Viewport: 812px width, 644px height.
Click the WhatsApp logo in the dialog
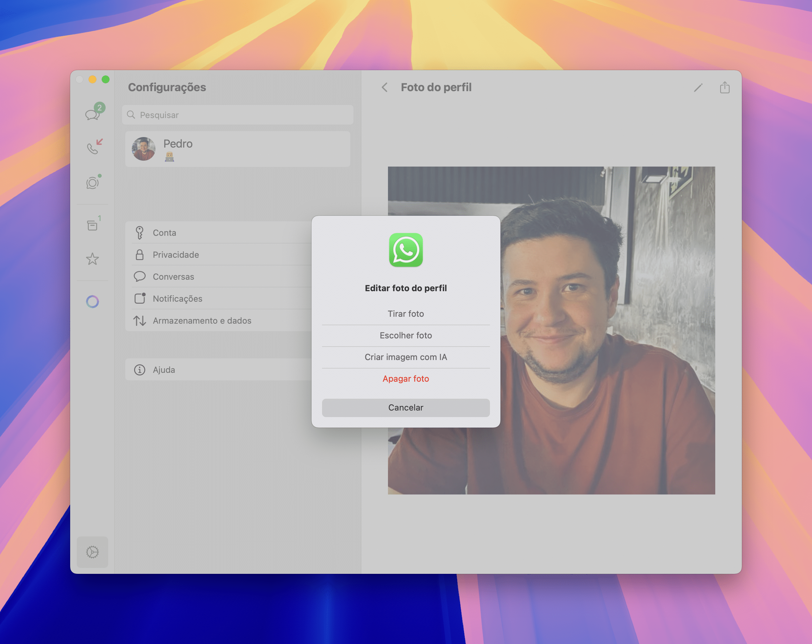click(406, 250)
